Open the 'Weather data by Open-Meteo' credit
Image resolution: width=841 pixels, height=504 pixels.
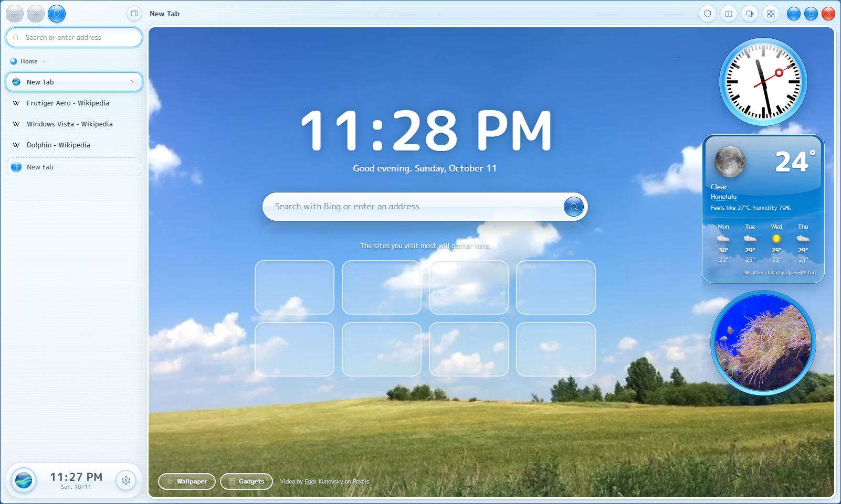pos(780,273)
